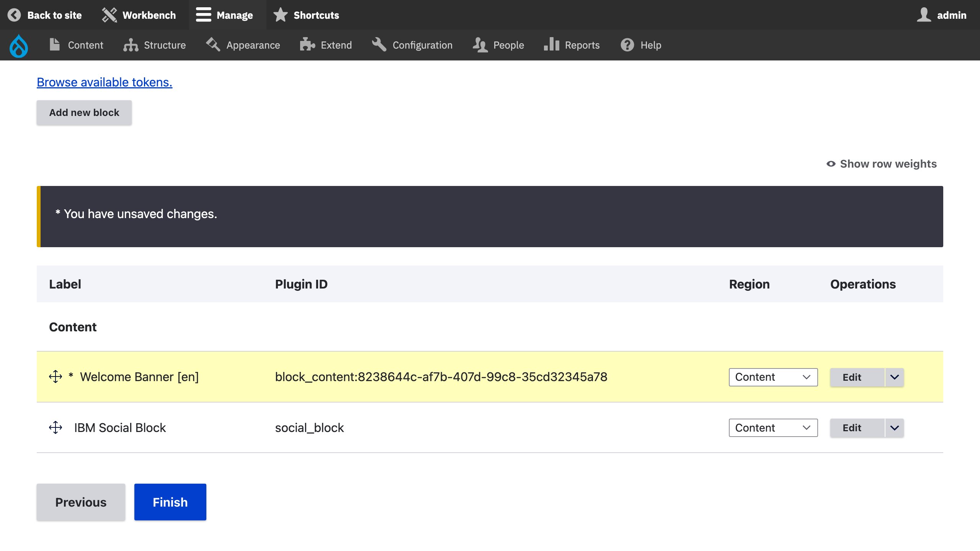Expand the Welcome Banner operations chevron
The width and height of the screenshot is (980, 551).
(895, 377)
